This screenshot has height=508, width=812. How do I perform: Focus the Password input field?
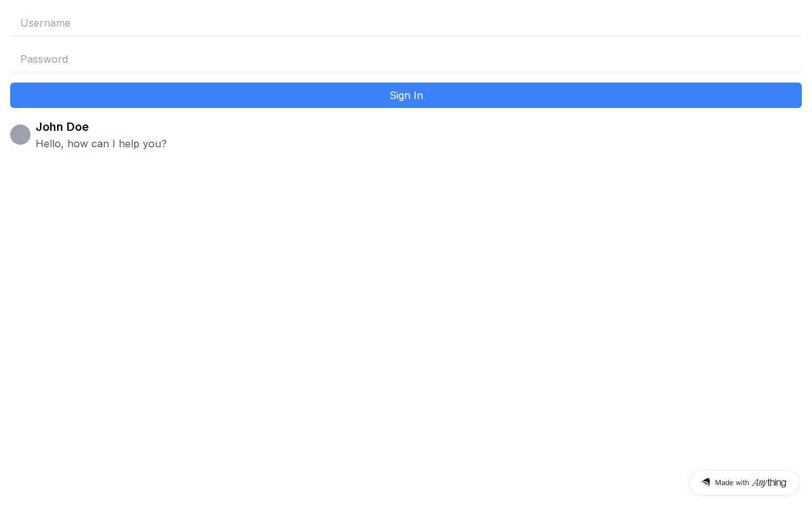(x=406, y=59)
